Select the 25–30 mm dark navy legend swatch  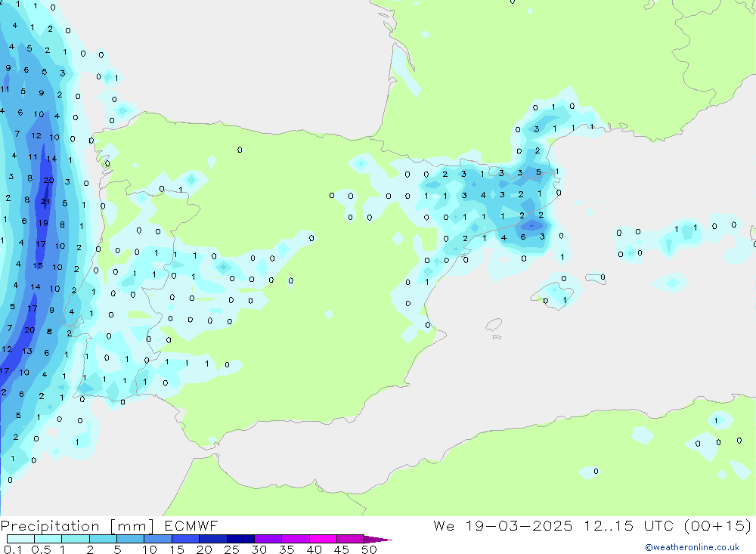tap(240, 539)
